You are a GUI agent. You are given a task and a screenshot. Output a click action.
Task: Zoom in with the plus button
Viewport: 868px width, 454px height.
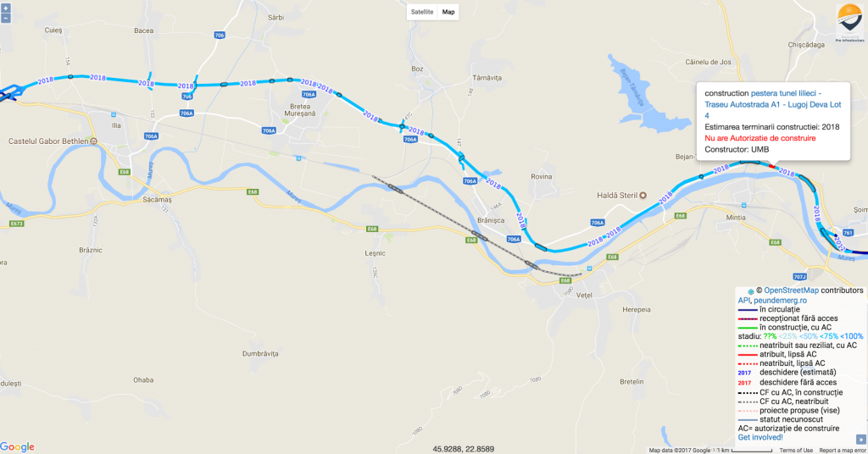tap(6, 8)
